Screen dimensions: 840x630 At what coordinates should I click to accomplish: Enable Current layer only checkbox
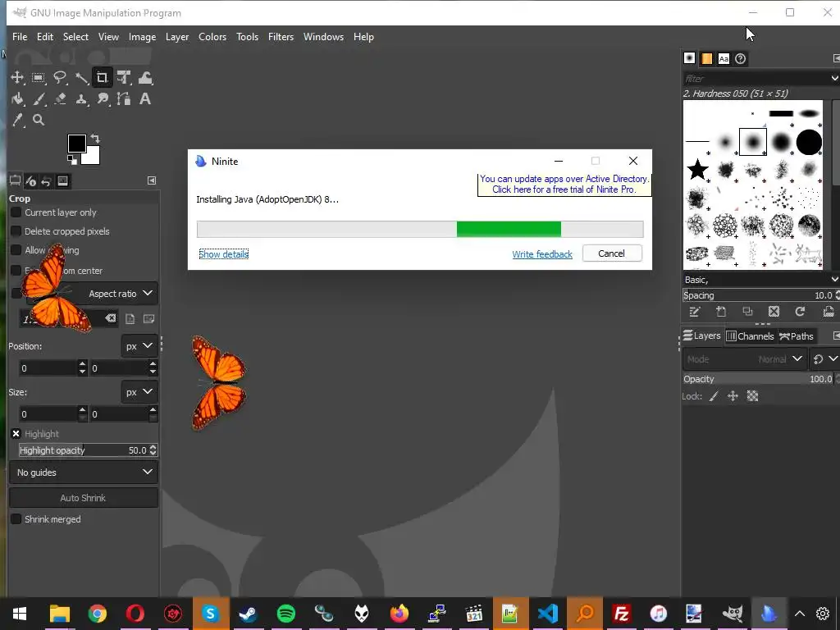[x=16, y=212]
